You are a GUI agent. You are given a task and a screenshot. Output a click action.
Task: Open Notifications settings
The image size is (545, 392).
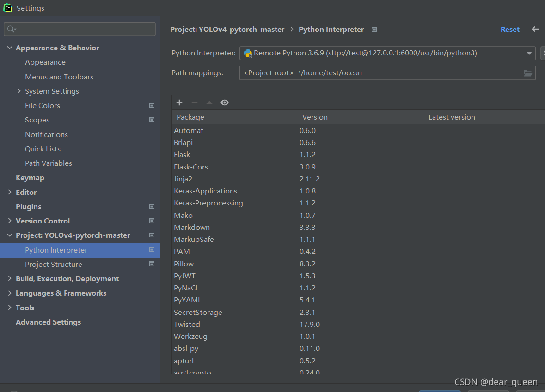click(x=46, y=134)
